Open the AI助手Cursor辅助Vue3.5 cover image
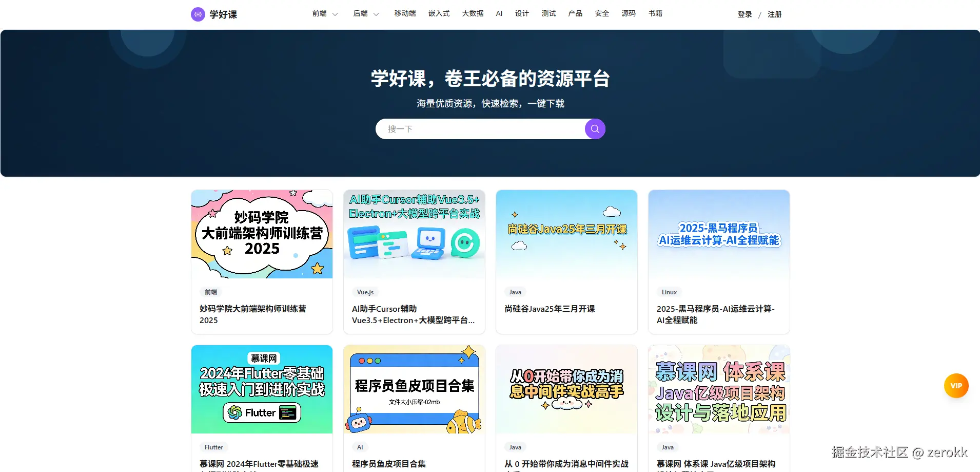 coord(414,234)
